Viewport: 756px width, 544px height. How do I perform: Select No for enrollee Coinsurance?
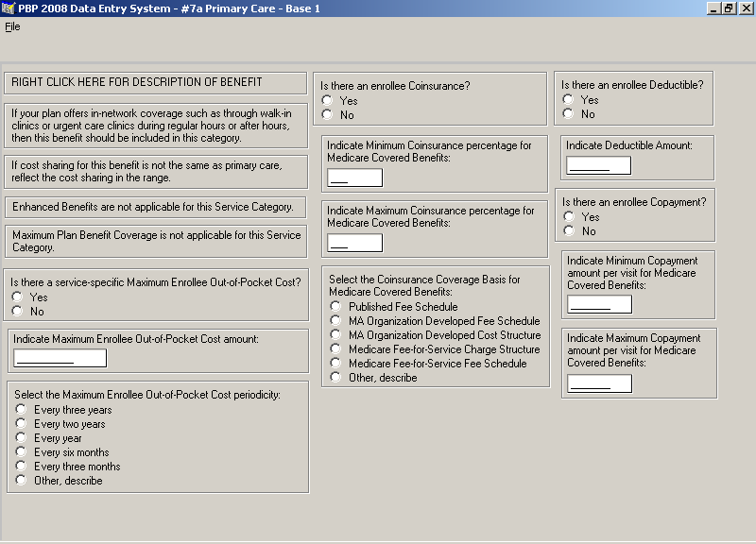click(x=327, y=114)
